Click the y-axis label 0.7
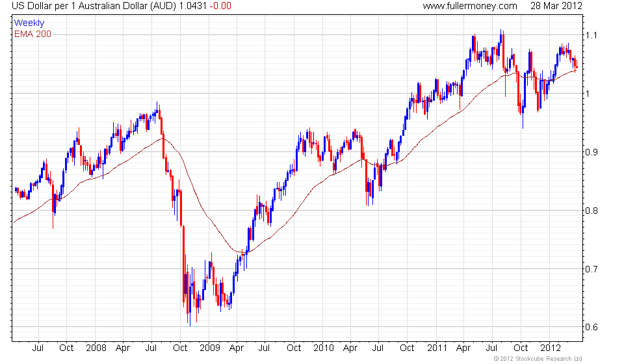 pyautogui.click(x=591, y=269)
